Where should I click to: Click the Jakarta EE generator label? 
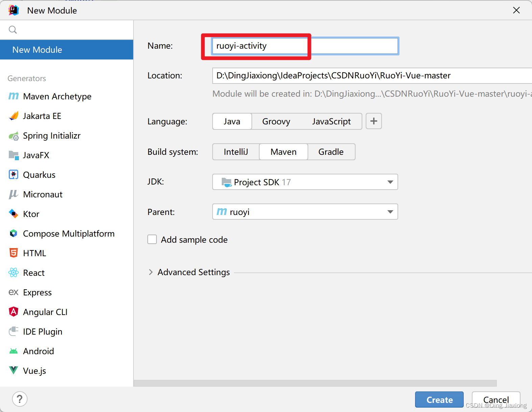[x=42, y=116]
